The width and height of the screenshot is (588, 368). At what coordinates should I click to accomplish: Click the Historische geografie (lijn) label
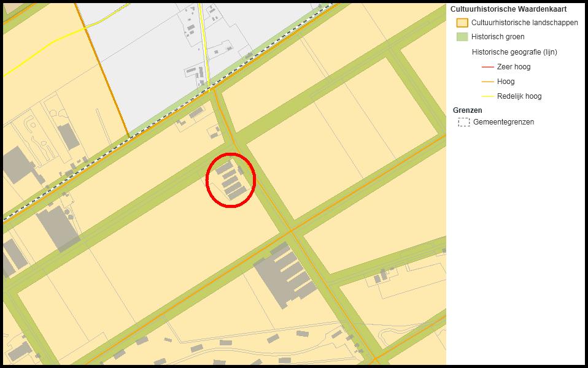(514, 52)
